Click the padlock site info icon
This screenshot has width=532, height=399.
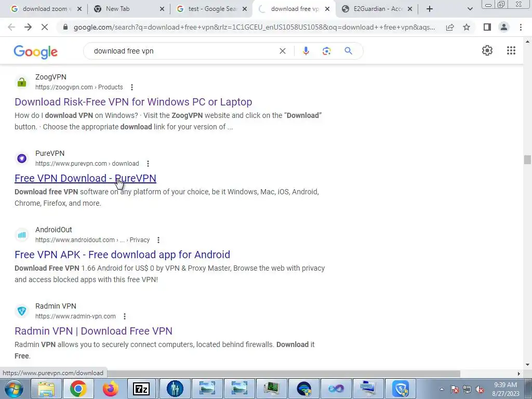coord(65,27)
